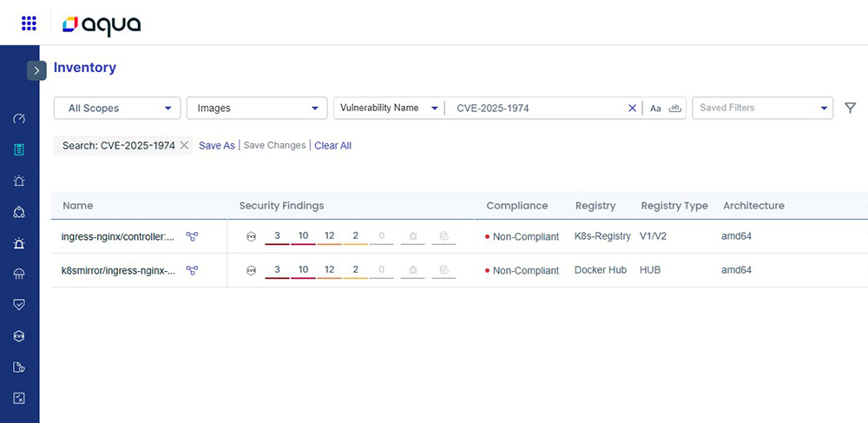This screenshot has width=868, height=423.
Task: Expand the left sidebar with chevron
Action: click(x=36, y=70)
